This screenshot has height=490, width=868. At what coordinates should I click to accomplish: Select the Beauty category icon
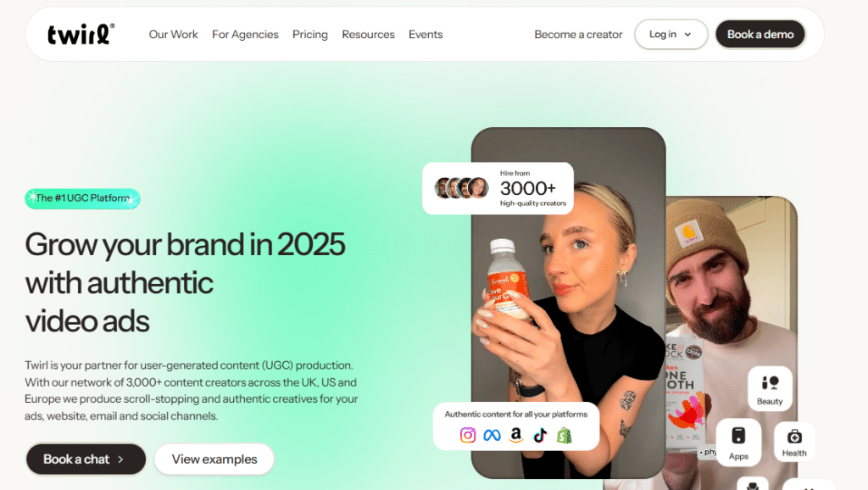click(770, 388)
